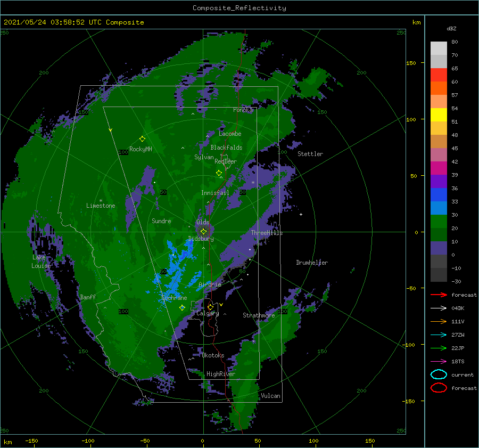Select the cyan 27ZW arrow legend icon
Screen dimensions: 479x448
tap(439, 335)
